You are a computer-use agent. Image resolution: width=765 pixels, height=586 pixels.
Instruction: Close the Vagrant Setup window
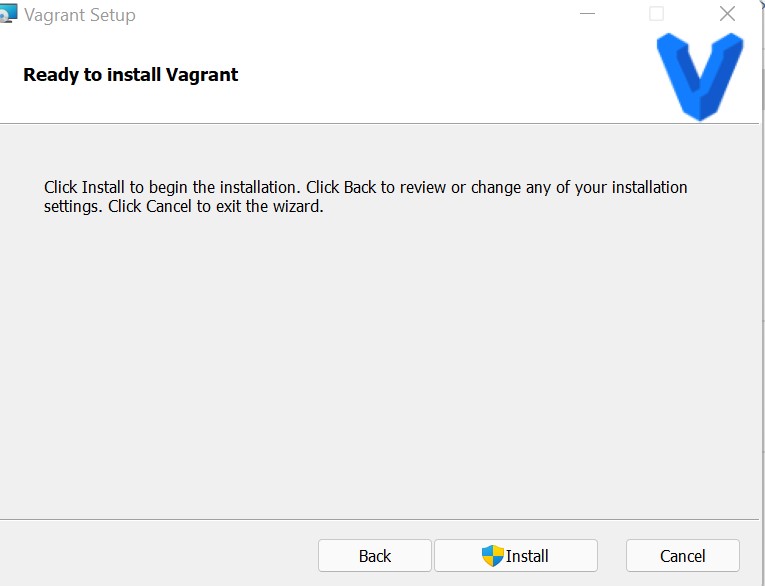(x=727, y=14)
